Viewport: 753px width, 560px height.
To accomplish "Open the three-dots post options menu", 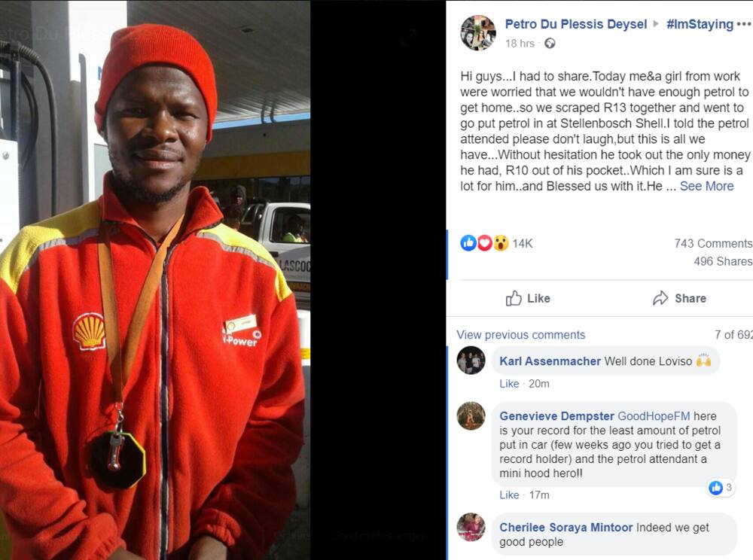I will [x=743, y=23].
